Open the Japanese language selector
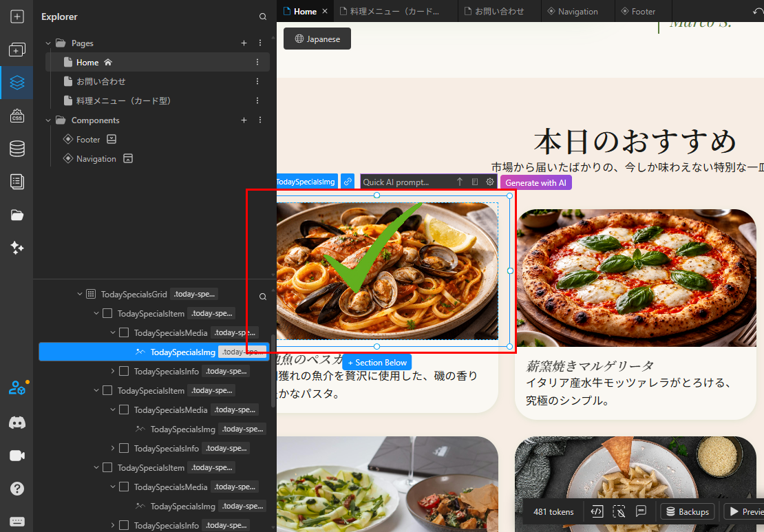The image size is (764, 532). pos(317,39)
